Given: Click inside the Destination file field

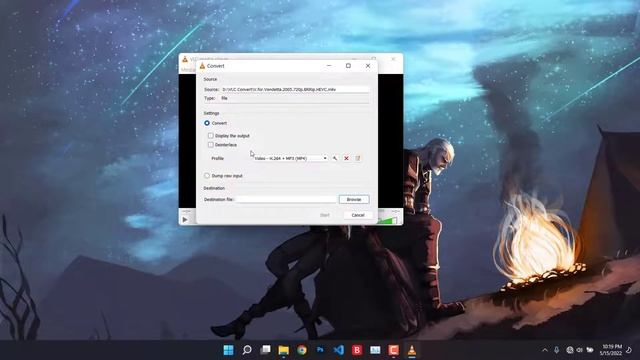Looking at the screenshot, I should (286, 199).
